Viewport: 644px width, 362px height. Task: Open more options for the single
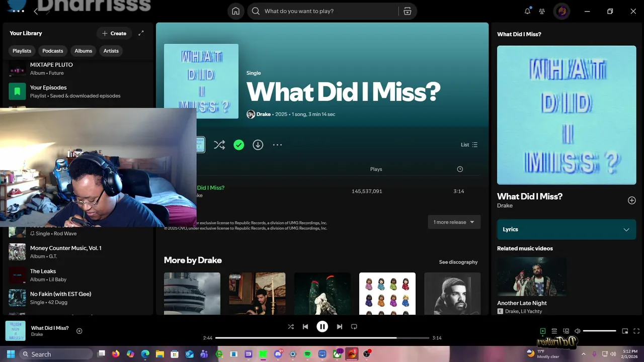pyautogui.click(x=277, y=145)
